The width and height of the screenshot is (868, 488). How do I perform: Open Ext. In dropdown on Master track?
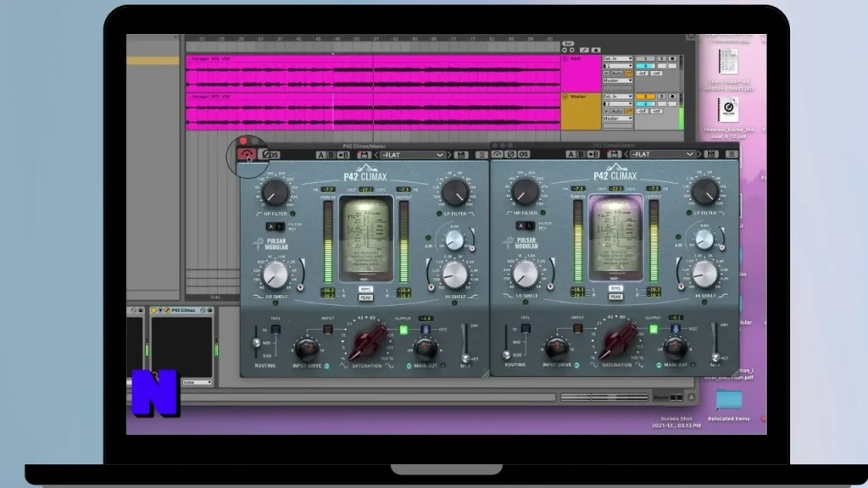tap(617, 97)
